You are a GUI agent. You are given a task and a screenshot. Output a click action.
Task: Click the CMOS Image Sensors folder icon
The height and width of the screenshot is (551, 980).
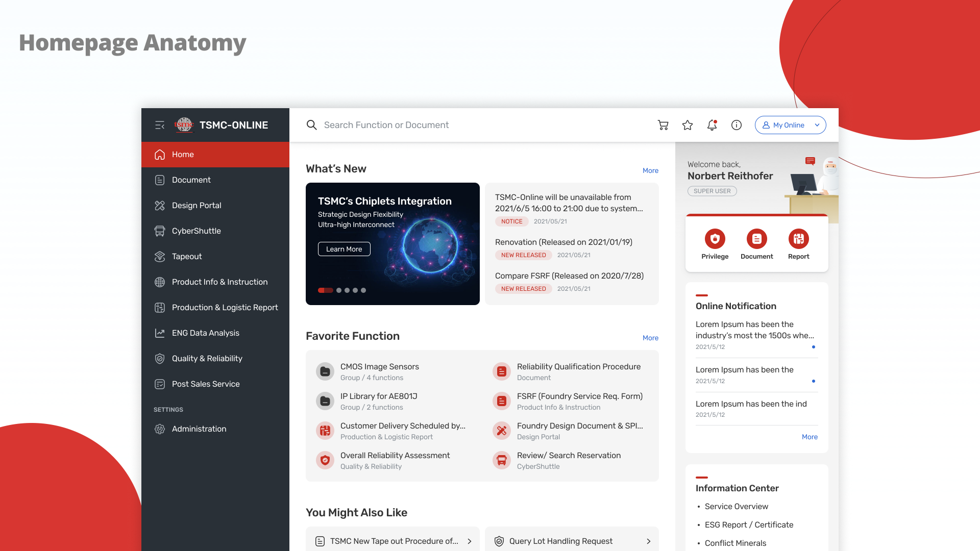click(325, 371)
